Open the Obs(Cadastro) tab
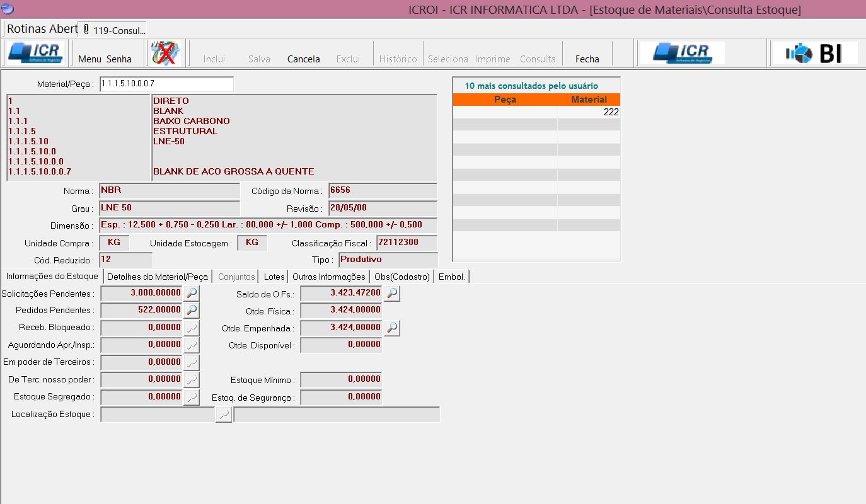 401,277
